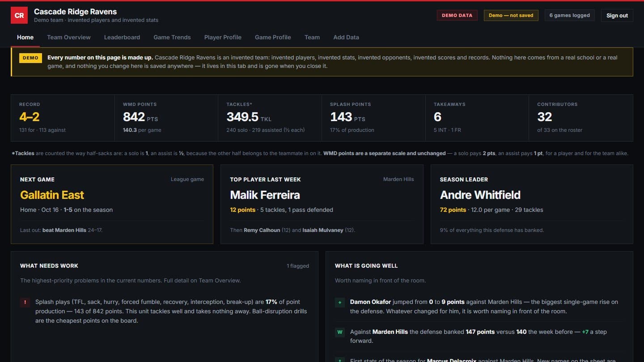Click of 33 on the roster text
644x362 pixels.
[560, 130]
